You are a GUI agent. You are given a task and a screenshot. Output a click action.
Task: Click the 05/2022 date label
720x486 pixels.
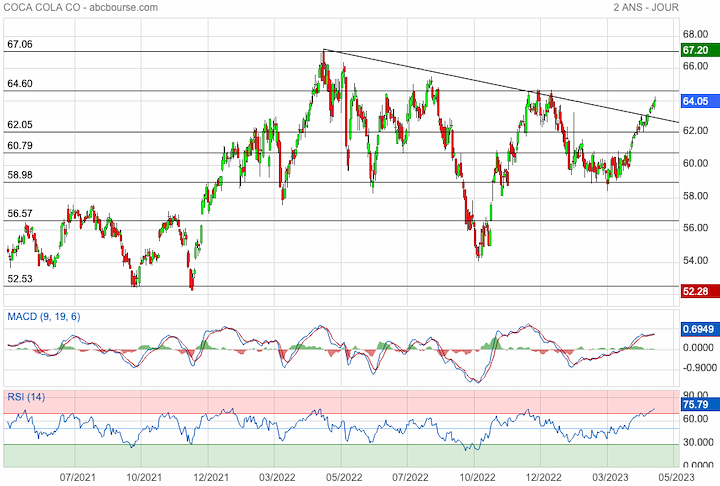344,477
